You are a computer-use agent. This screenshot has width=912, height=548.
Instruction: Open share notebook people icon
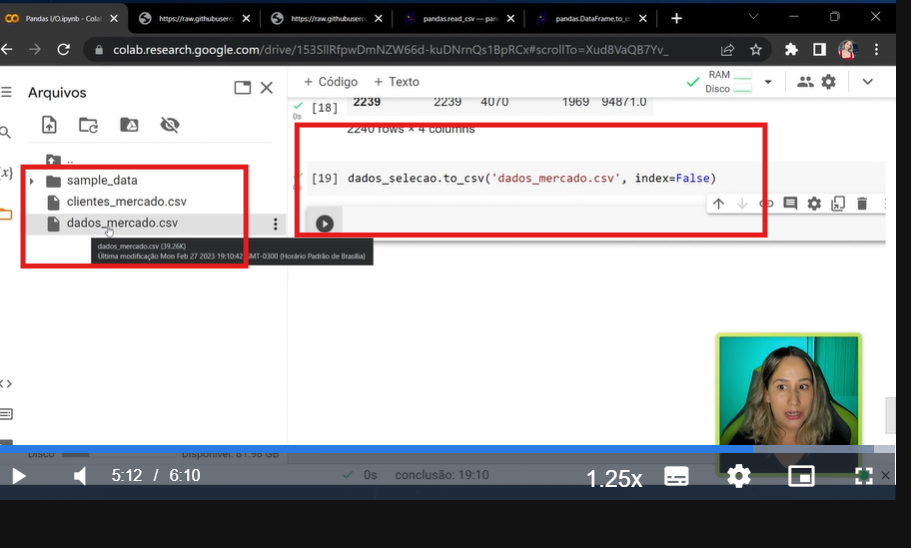[805, 82]
